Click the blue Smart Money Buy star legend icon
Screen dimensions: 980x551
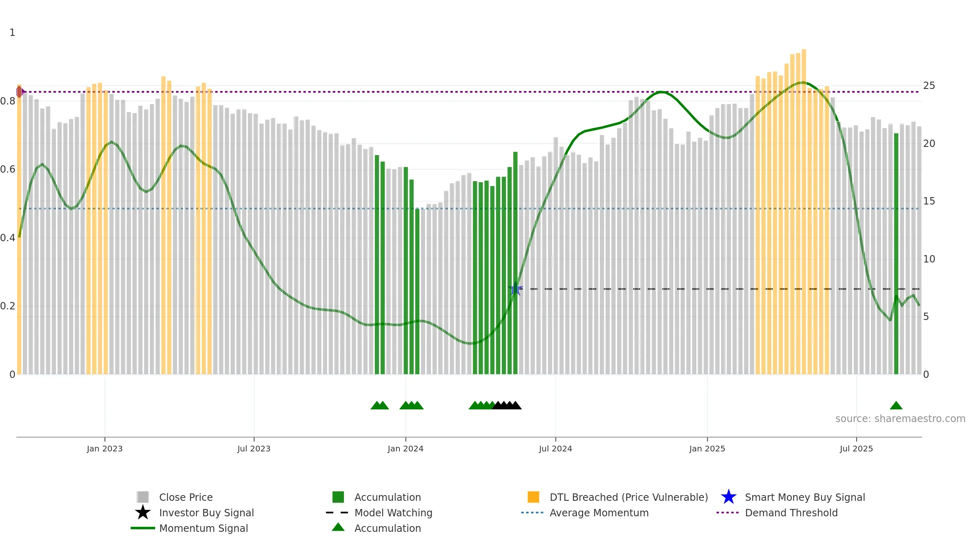point(728,497)
